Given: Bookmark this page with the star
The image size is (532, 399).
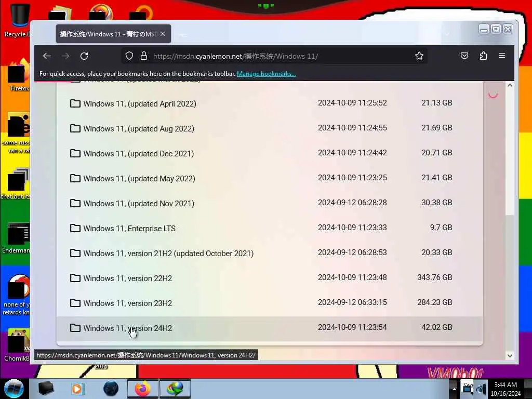Looking at the screenshot, I should (x=419, y=56).
